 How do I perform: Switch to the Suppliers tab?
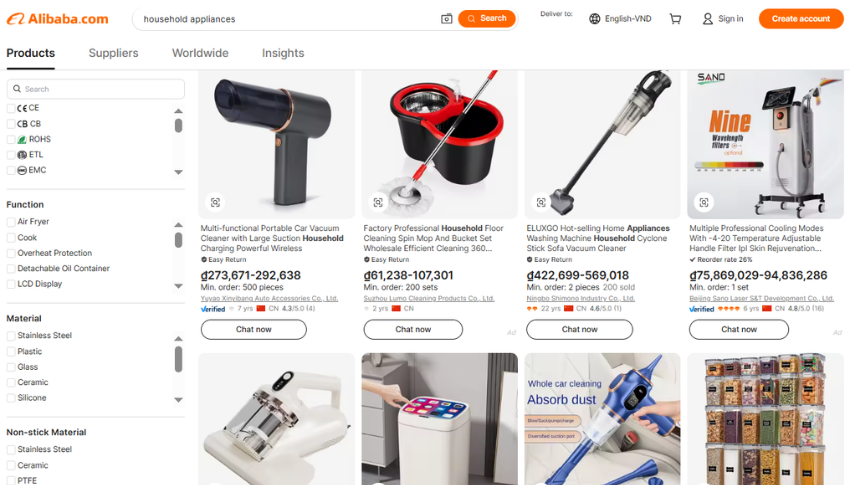pos(113,53)
